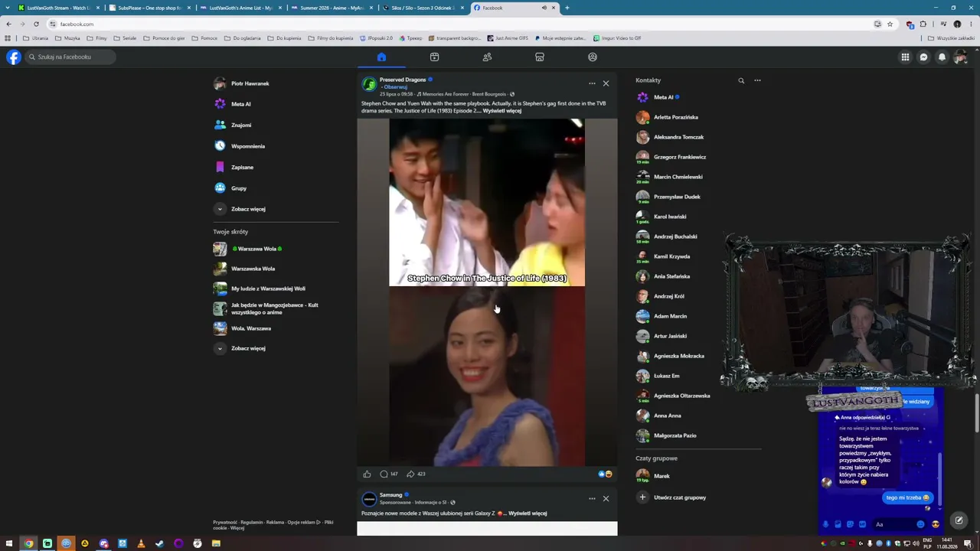Hide the Samsung sponsored post
Screen dimensions: 980x551
tap(606, 499)
